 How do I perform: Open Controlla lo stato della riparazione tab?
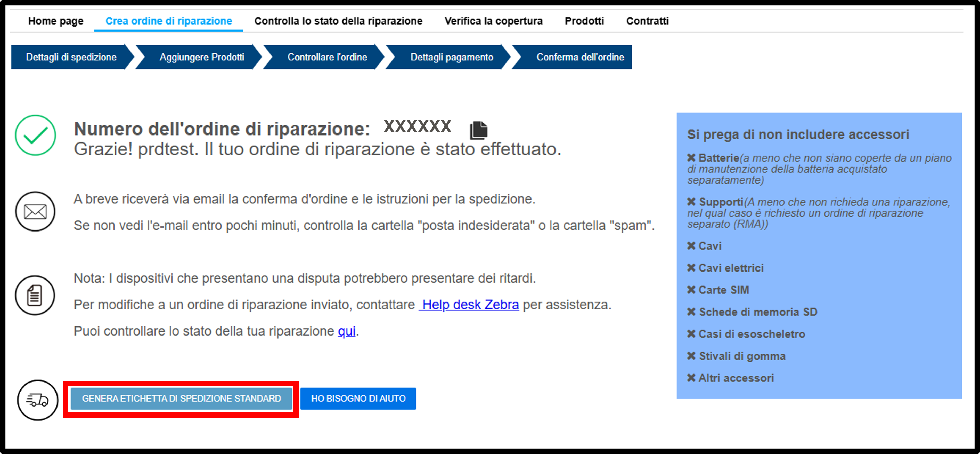click(x=338, y=21)
